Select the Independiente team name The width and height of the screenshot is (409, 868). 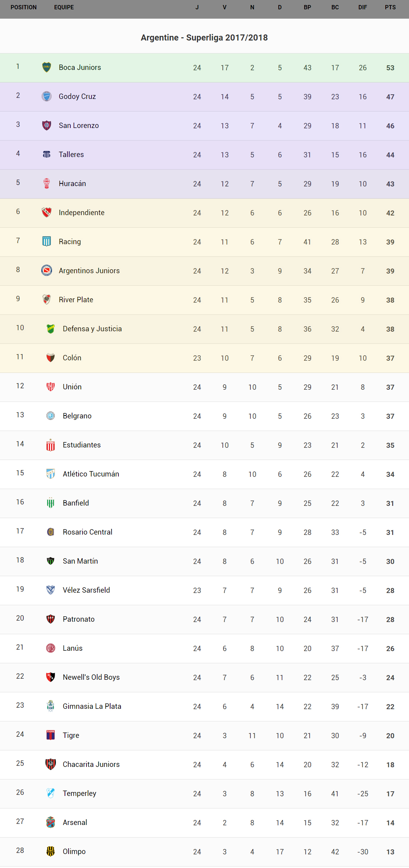click(x=81, y=213)
